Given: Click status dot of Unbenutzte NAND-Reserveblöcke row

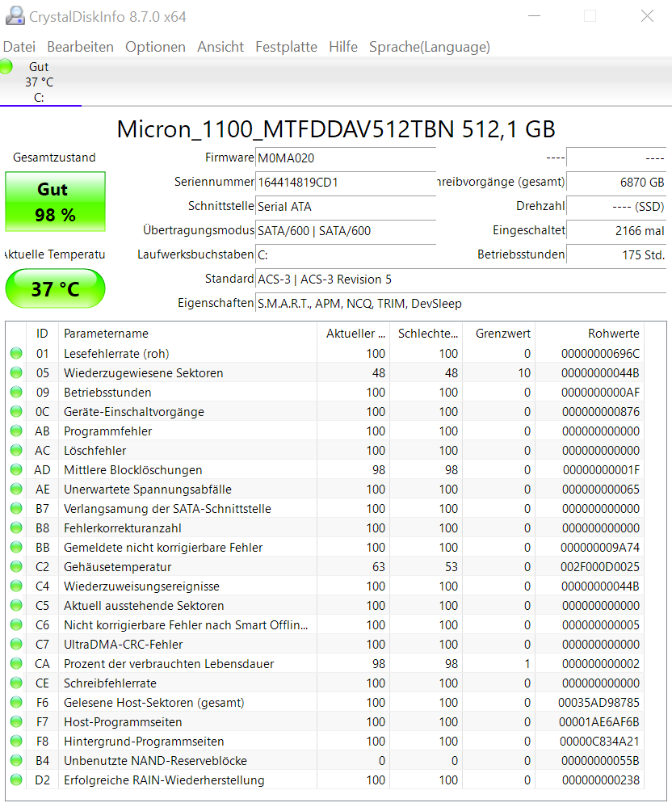Looking at the screenshot, I should click(x=16, y=760).
